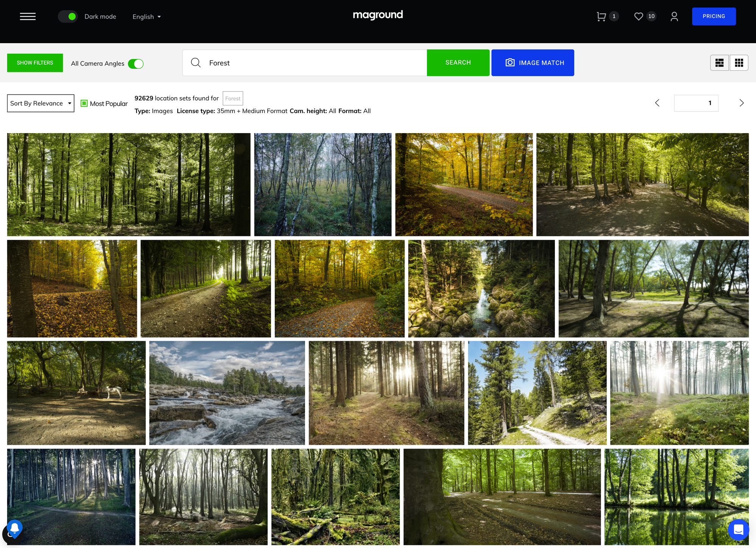Open the river rapids landscape thumbnail
This screenshot has height=548, width=756.
(x=227, y=393)
